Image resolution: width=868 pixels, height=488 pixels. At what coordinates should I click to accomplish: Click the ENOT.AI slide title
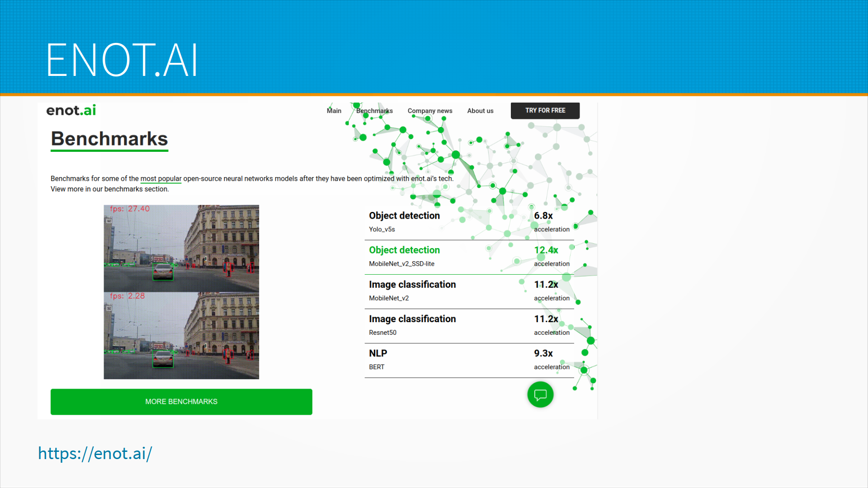pyautogui.click(x=122, y=60)
